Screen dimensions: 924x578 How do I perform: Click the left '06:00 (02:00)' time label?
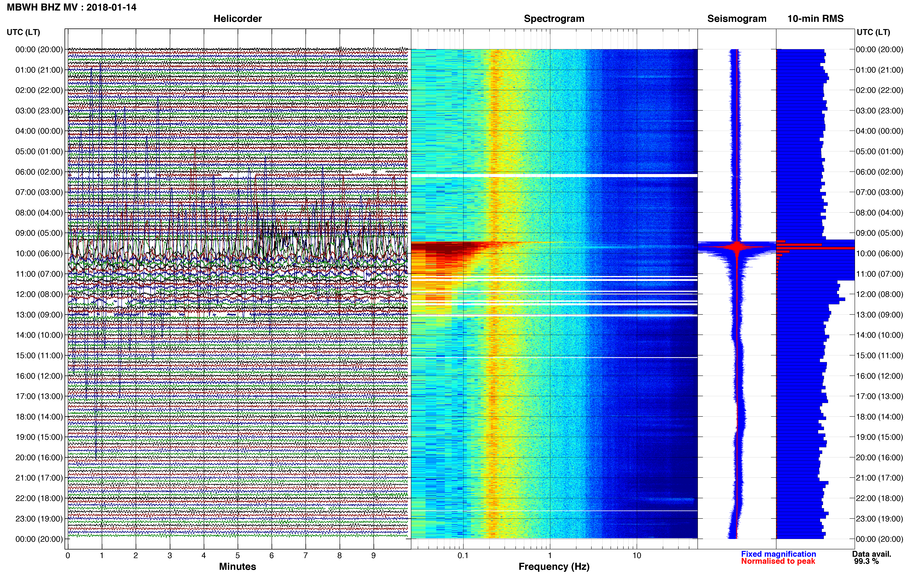39,172
